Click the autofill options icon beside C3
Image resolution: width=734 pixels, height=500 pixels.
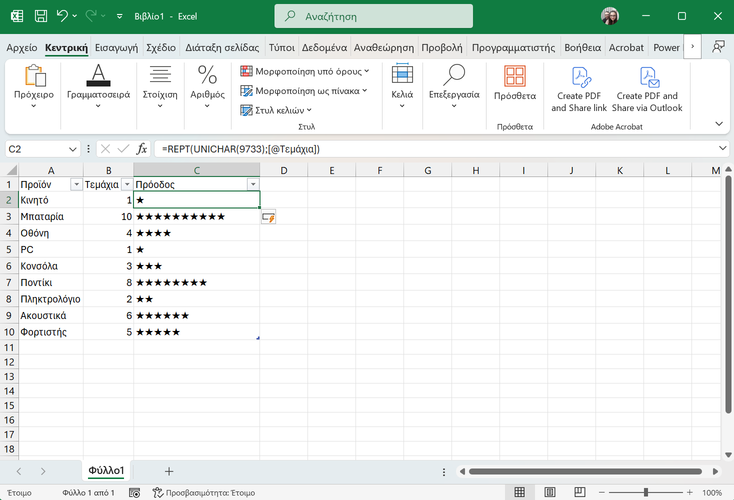pos(268,217)
